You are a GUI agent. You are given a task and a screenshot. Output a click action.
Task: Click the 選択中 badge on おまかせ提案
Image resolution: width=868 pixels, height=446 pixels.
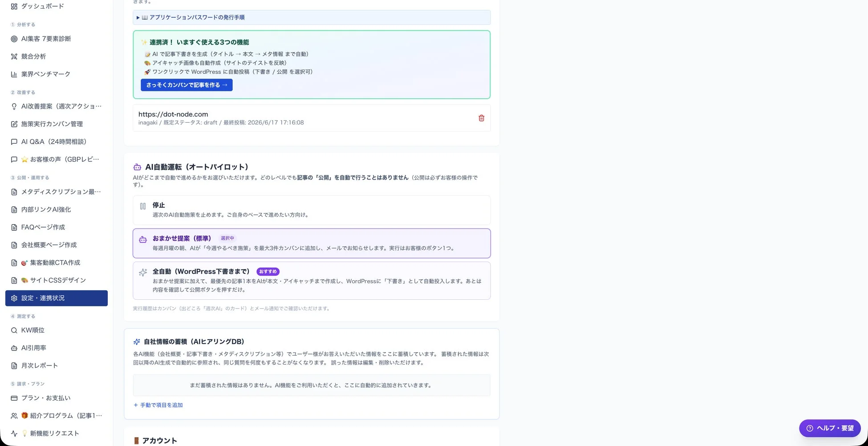point(227,238)
